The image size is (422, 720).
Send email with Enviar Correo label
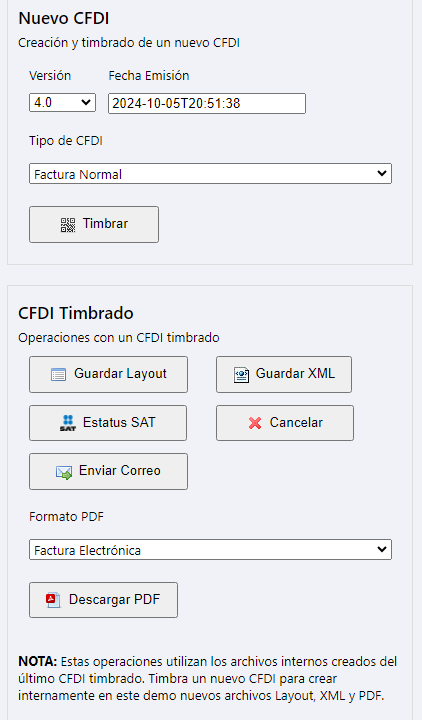coord(120,471)
